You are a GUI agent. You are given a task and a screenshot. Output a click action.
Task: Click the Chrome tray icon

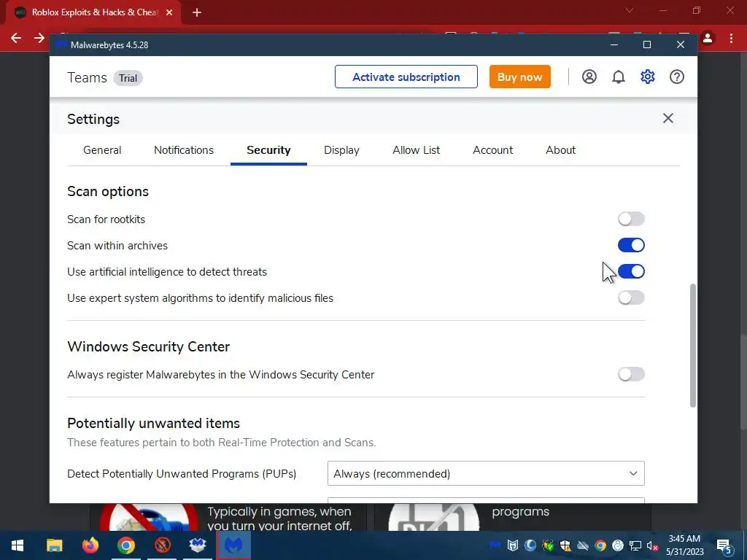600,545
